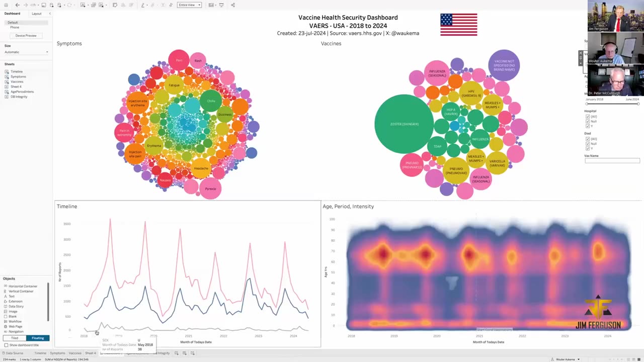Viewport: 644px width, 362px height.
Task: Toggle Hospital (All) checkbox
Action: click(588, 117)
